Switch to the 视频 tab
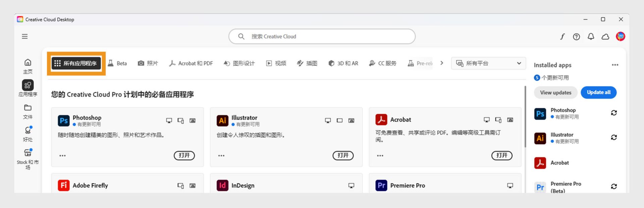This screenshot has height=208, width=644. point(276,63)
